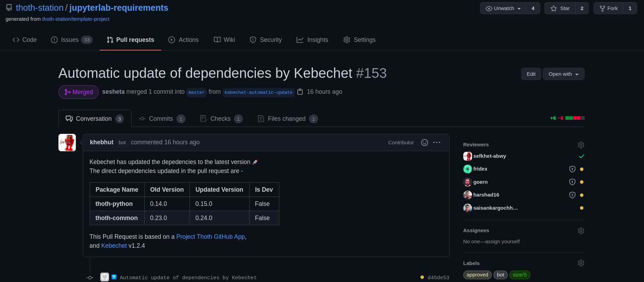Click the size/S label
The image size is (644, 282).
pyautogui.click(x=520, y=275)
